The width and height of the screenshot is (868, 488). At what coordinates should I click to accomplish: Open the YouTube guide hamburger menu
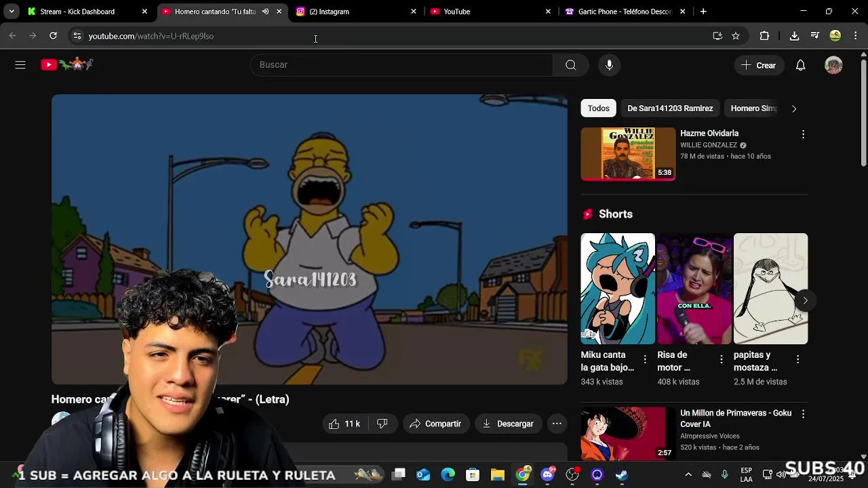[x=20, y=65]
